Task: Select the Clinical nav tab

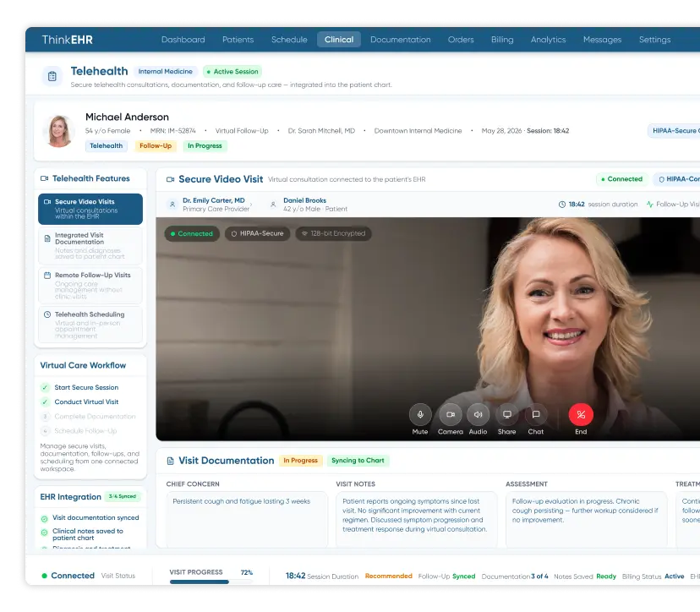Action: [339, 40]
